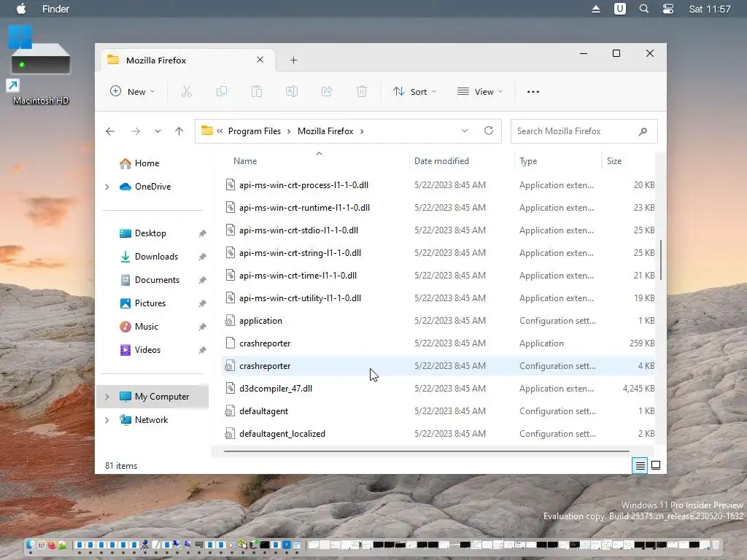Select api-ms-win-crt-string-l1-1-0.dll
This screenshot has height=560, width=747.
point(438,253)
